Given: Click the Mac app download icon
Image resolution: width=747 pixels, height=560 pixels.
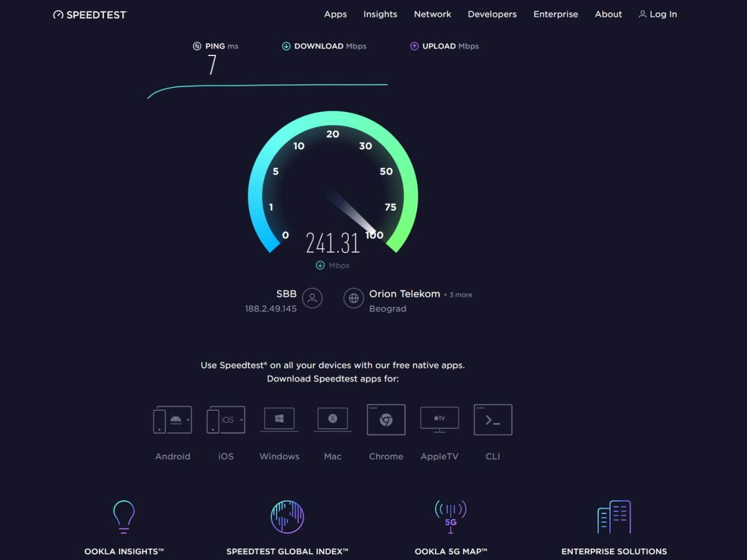Looking at the screenshot, I should tap(332, 419).
